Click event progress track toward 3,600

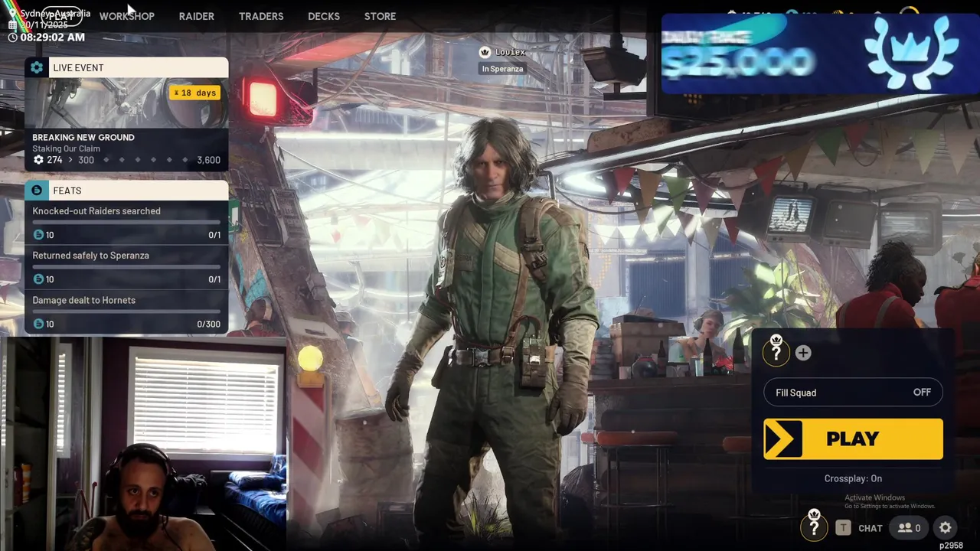pyautogui.click(x=145, y=160)
